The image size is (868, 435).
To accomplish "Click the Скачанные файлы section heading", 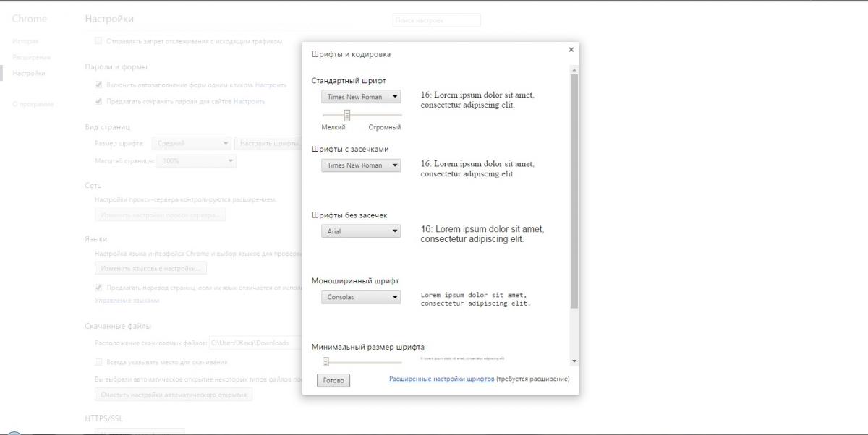I will click(118, 326).
